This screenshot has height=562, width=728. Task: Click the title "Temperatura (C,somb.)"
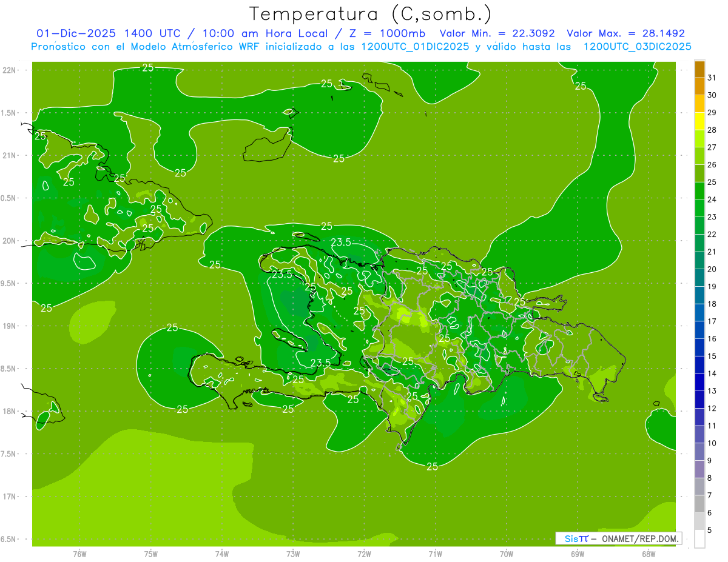[x=370, y=14]
